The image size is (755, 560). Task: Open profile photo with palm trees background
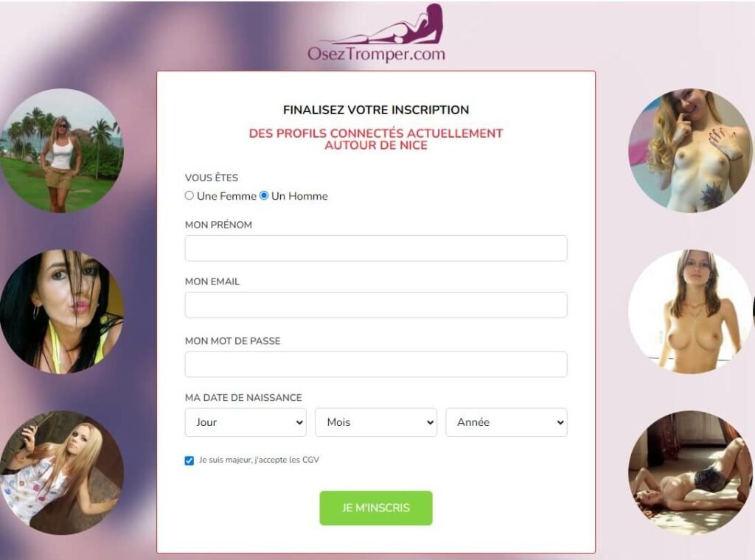coord(62,150)
